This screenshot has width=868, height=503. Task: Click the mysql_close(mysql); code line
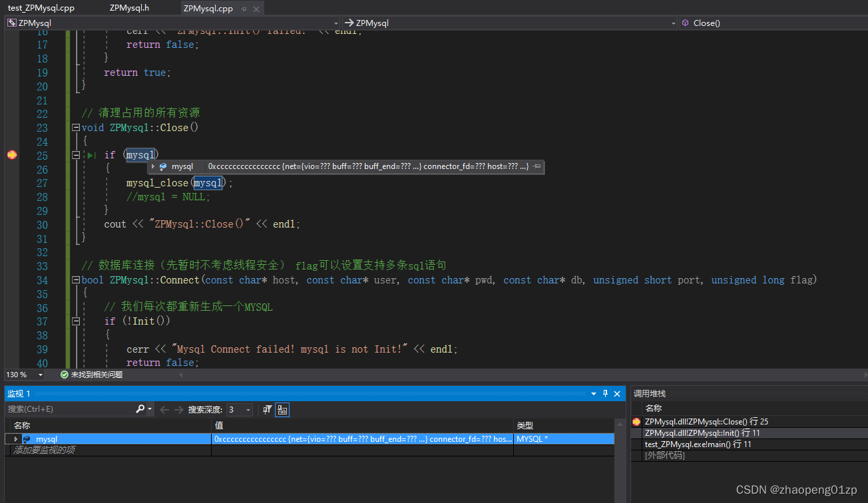(x=180, y=183)
